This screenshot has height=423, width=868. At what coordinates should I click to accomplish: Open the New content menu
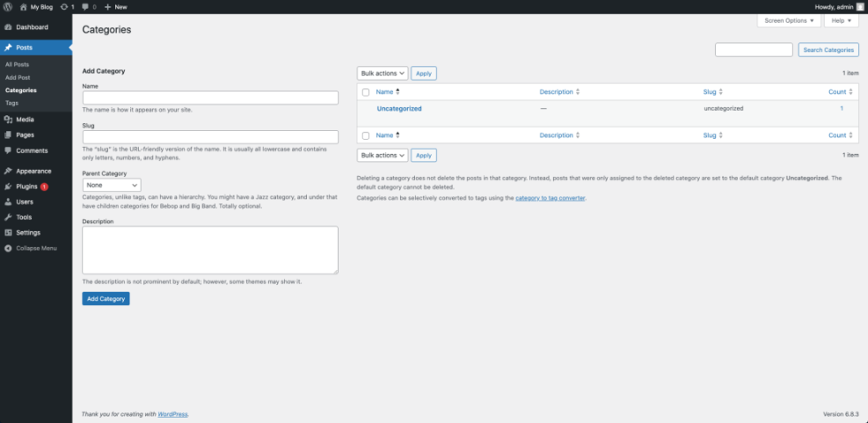point(116,7)
